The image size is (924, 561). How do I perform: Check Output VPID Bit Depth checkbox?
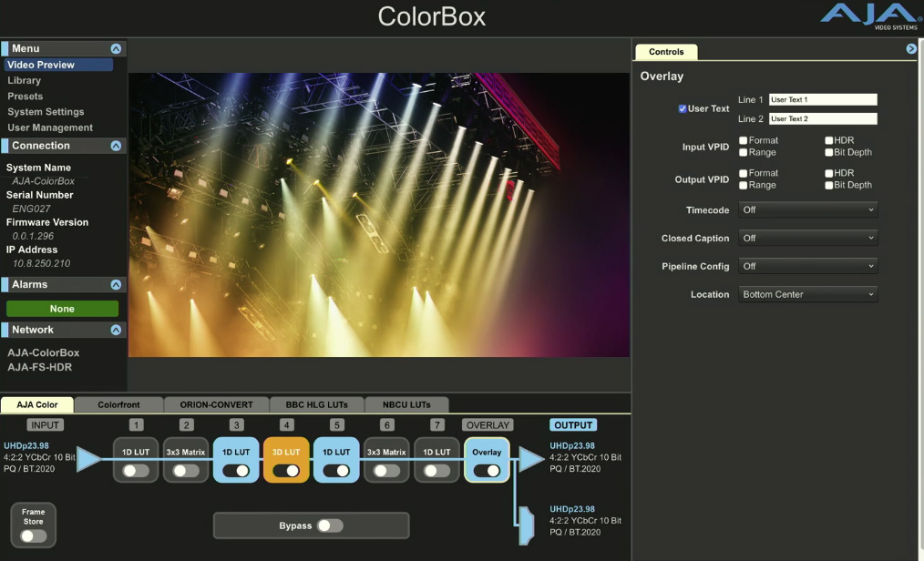[829, 185]
